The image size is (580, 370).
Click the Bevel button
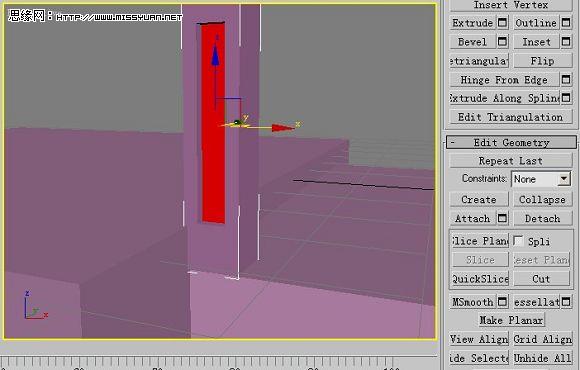coord(473,42)
